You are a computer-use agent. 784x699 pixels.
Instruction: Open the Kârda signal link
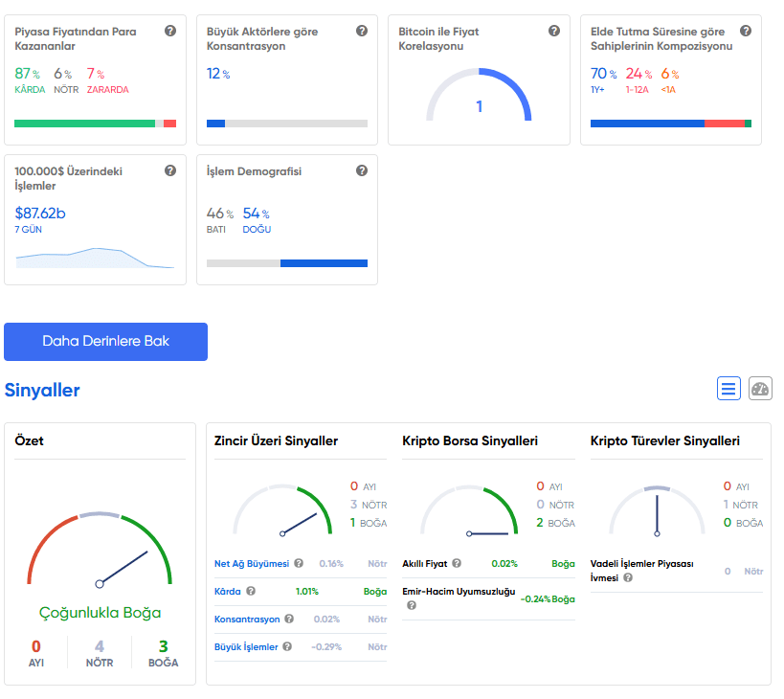pos(228,592)
